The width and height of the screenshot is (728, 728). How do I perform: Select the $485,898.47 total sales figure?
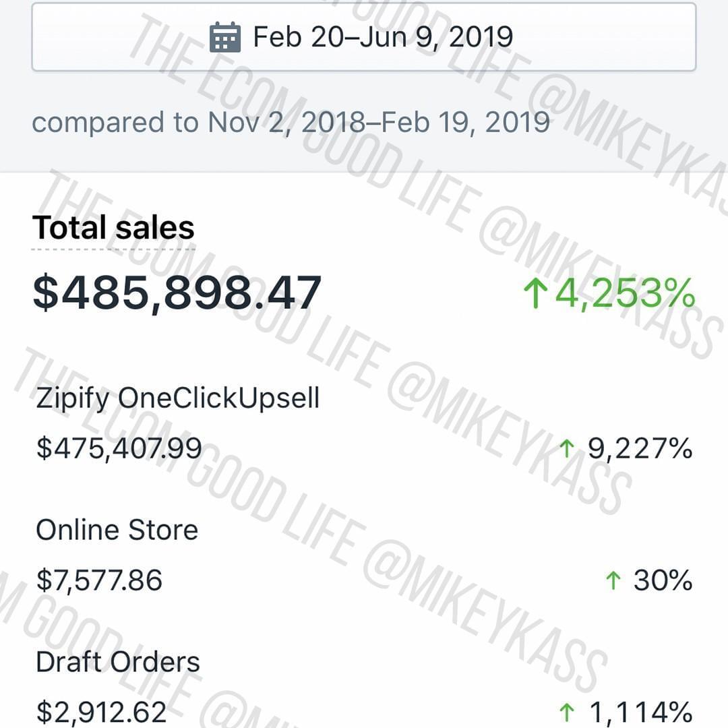(x=177, y=293)
